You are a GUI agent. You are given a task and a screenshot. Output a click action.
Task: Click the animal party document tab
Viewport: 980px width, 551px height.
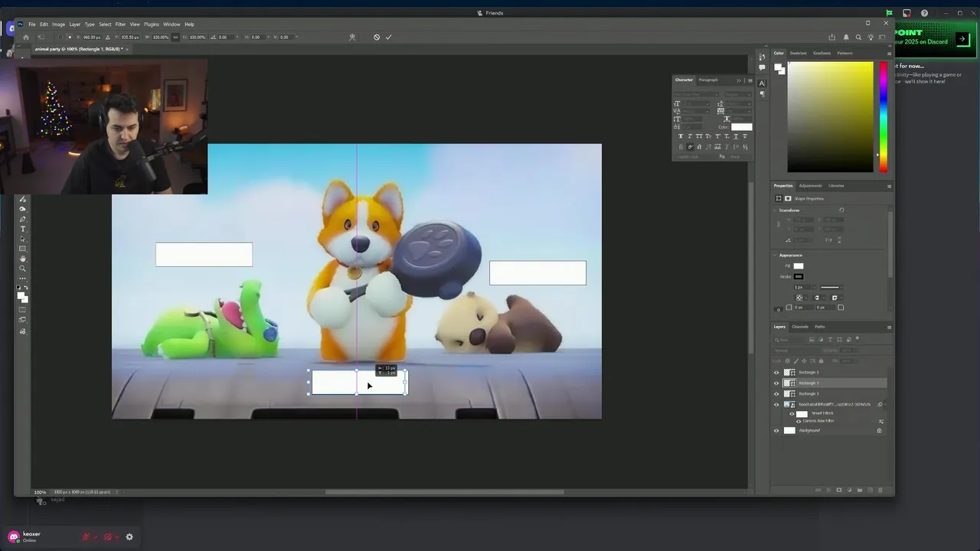(x=78, y=49)
